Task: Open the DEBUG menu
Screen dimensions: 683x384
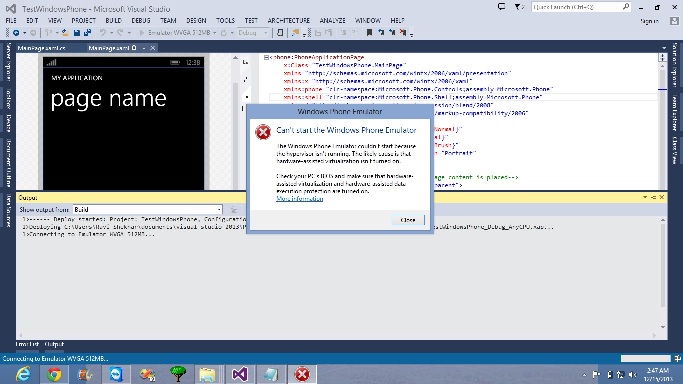Action: tap(141, 20)
